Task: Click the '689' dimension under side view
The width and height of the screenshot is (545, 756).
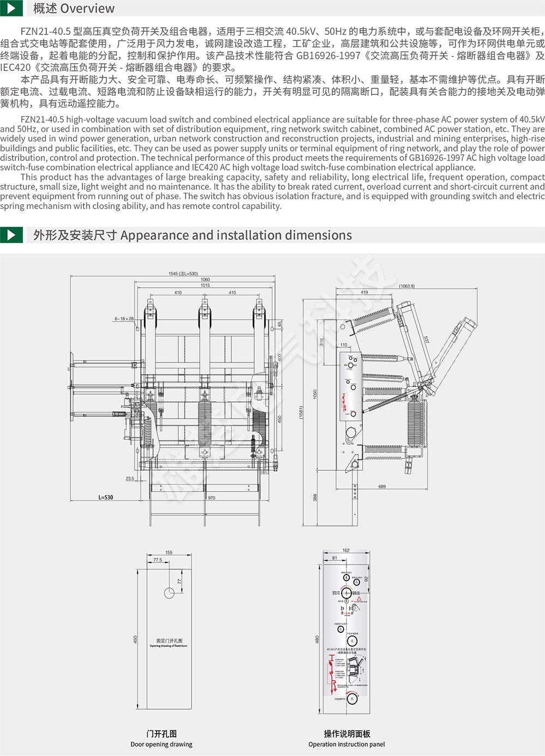Action: pyautogui.click(x=382, y=486)
